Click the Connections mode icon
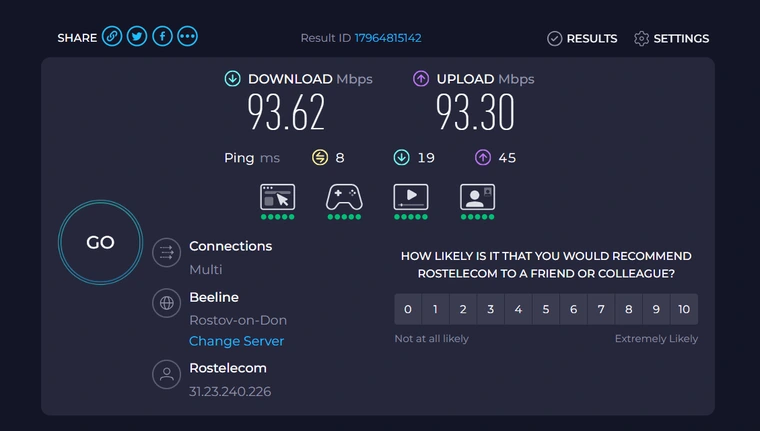Viewport: 760px width, 431px height. (166, 253)
